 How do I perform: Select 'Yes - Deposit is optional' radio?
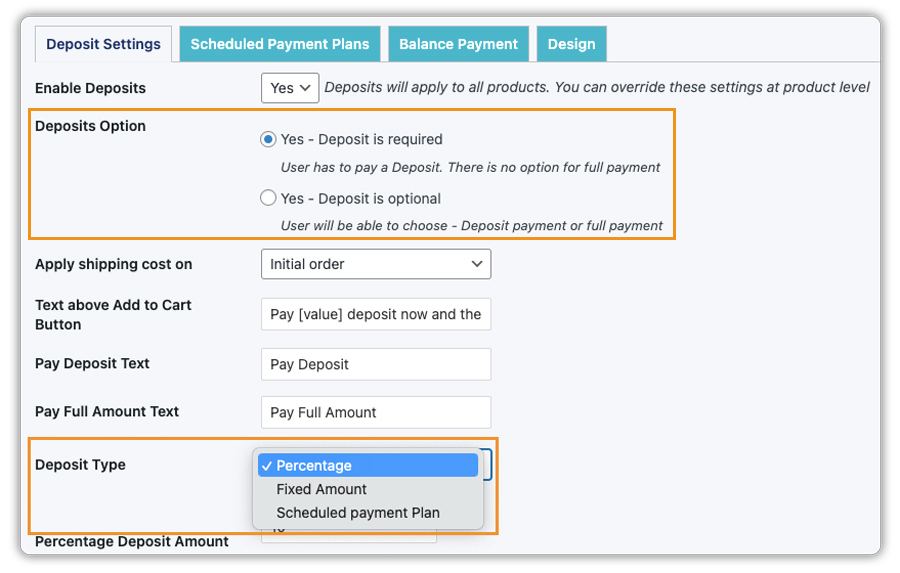click(268, 198)
